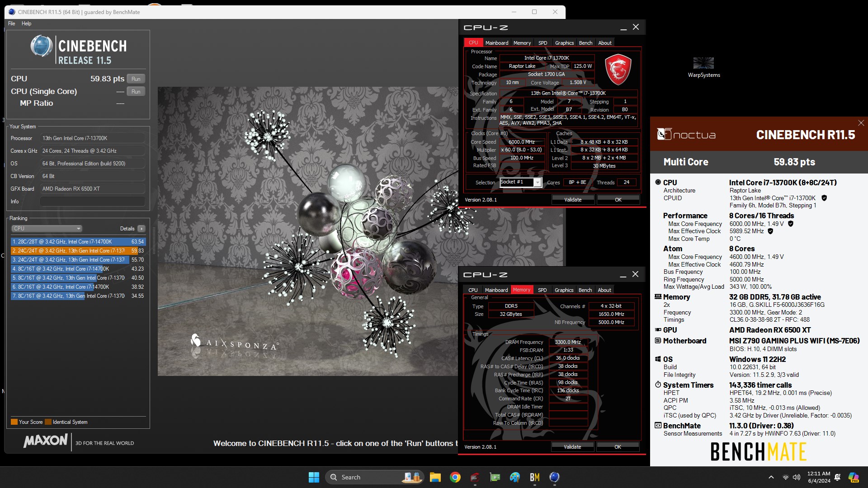The width and height of the screenshot is (868, 488).
Task: Switch to Mainboard tab in lower CPU-Z
Action: point(496,290)
